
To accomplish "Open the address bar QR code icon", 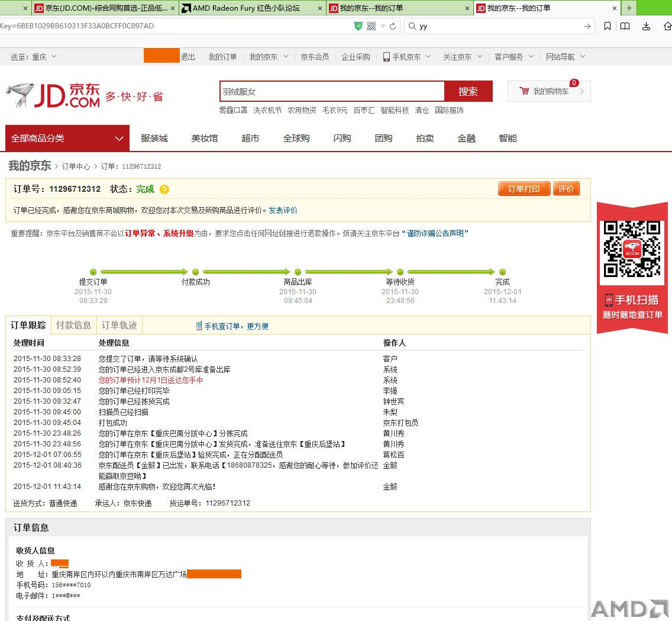I will (371, 26).
